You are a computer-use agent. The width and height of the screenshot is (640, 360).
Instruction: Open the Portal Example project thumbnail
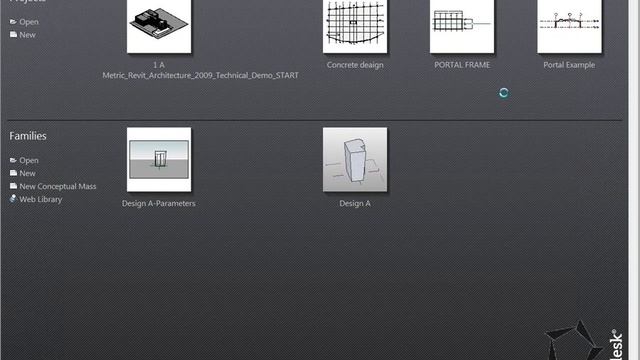(569, 26)
